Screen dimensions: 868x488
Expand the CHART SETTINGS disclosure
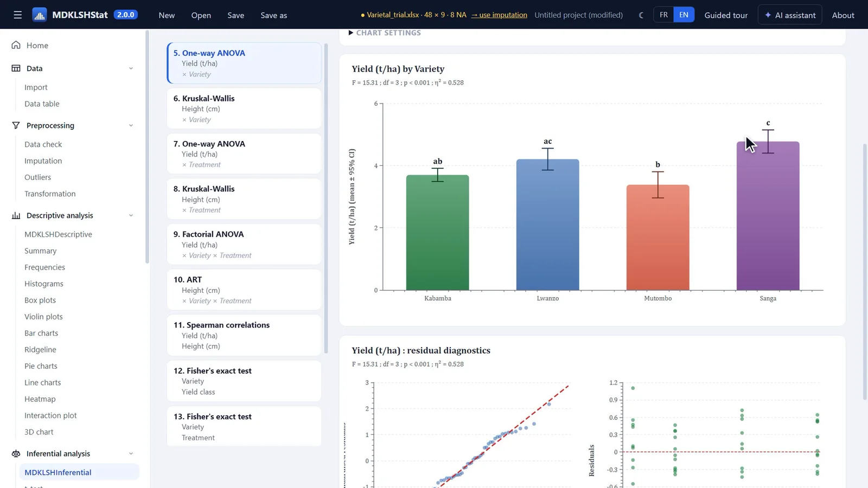[x=385, y=33]
